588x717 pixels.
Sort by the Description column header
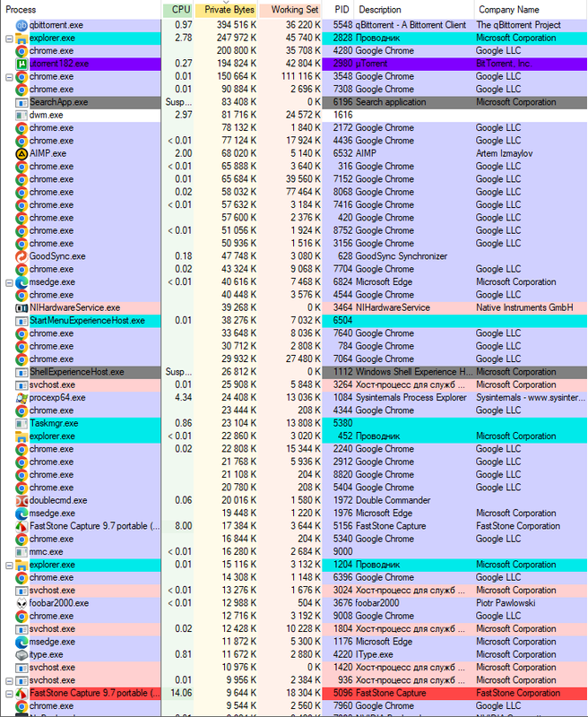tap(414, 10)
